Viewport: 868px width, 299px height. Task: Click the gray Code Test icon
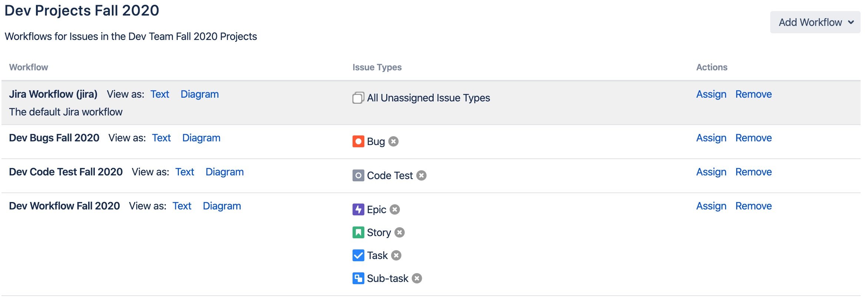(358, 175)
